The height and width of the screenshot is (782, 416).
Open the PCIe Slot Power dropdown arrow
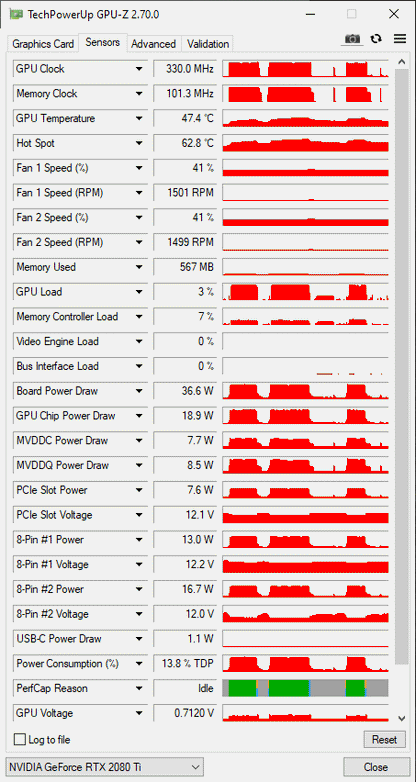[139, 490]
